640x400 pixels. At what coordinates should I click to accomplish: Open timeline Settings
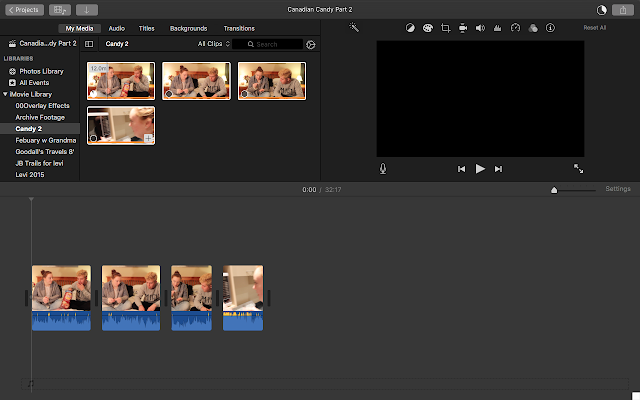618,189
